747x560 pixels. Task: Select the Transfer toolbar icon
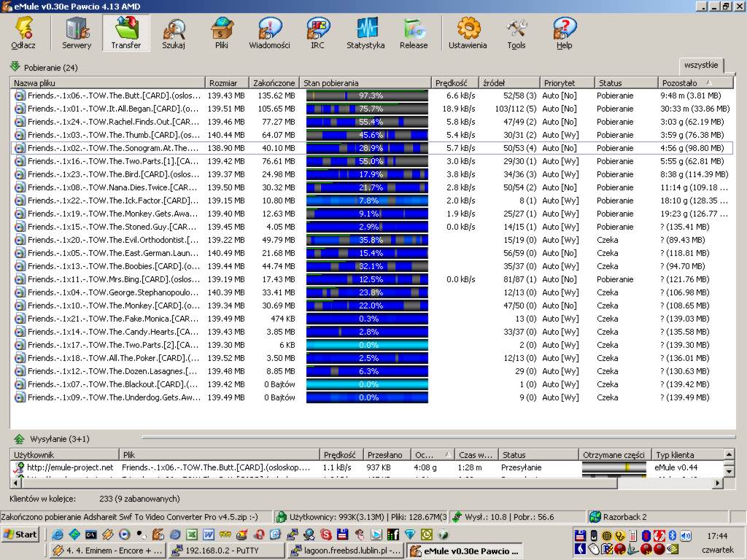(x=125, y=33)
